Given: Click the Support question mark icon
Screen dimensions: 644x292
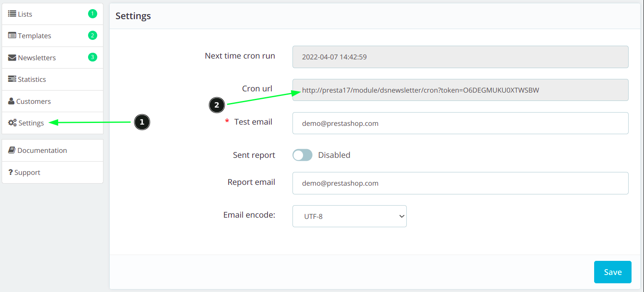Looking at the screenshot, I should coord(10,172).
